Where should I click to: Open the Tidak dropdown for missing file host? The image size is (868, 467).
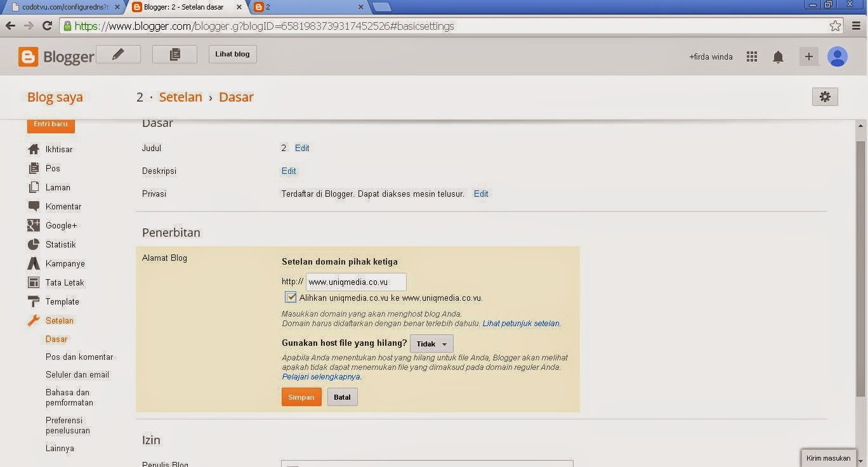click(431, 344)
